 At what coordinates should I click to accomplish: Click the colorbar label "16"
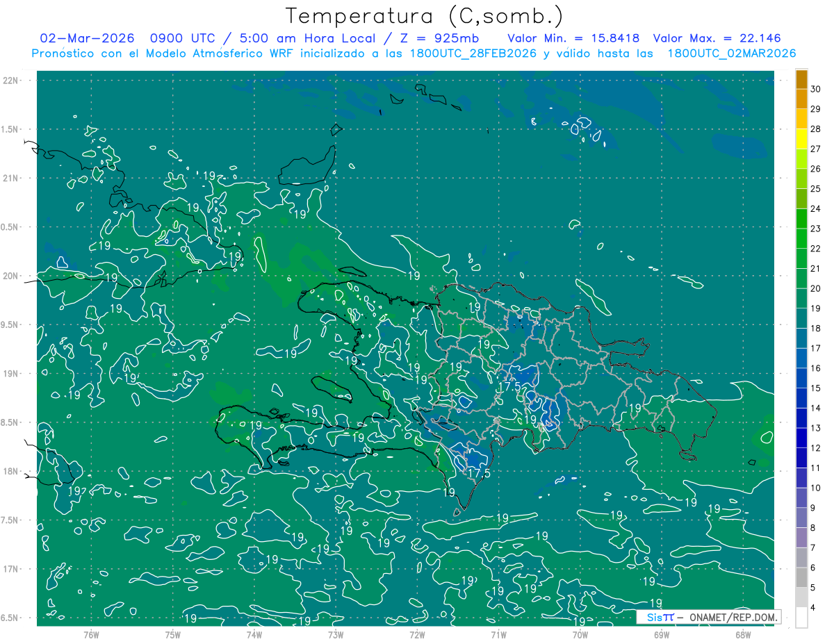pyautogui.click(x=816, y=368)
